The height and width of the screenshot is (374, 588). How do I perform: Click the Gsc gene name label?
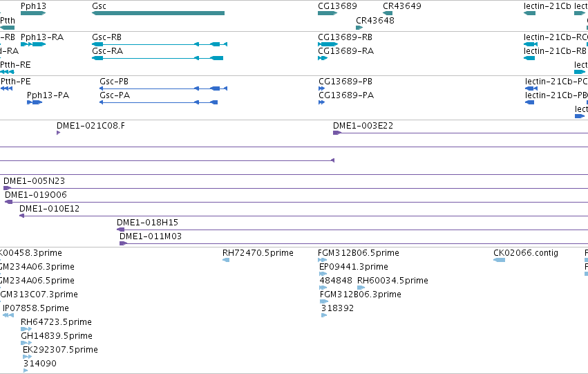click(99, 6)
